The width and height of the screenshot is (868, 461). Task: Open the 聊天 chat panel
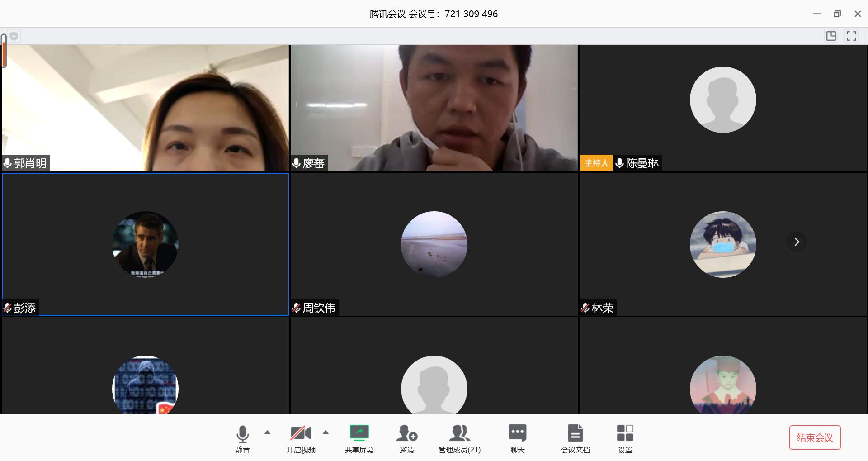(x=517, y=438)
